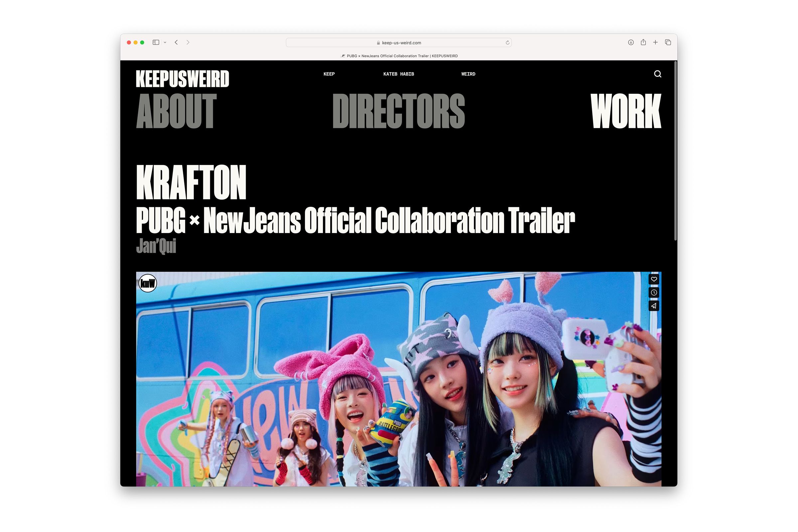The width and height of the screenshot is (798, 532).
Task: Click the kuW logo badge on video
Action: (x=148, y=283)
